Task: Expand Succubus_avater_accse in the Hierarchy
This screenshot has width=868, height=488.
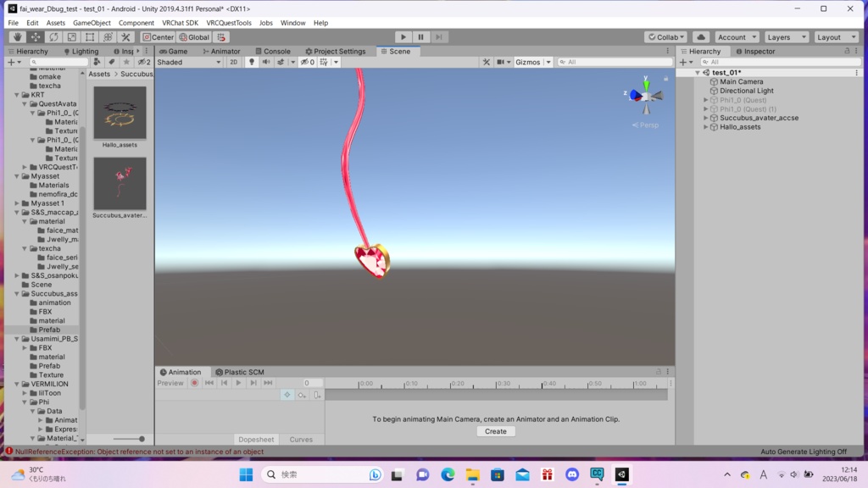Action: pyautogui.click(x=705, y=118)
